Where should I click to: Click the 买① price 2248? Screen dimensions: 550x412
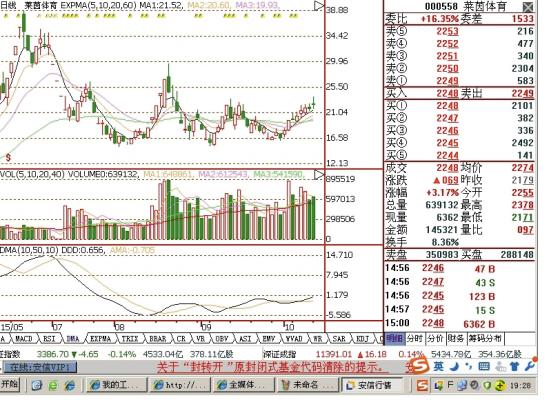[x=448, y=106]
